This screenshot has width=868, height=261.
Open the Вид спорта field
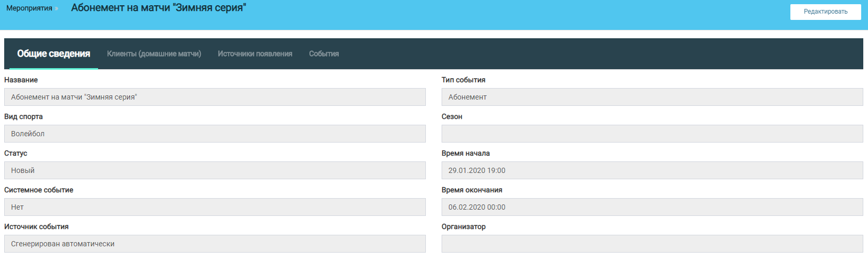(215, 134)
